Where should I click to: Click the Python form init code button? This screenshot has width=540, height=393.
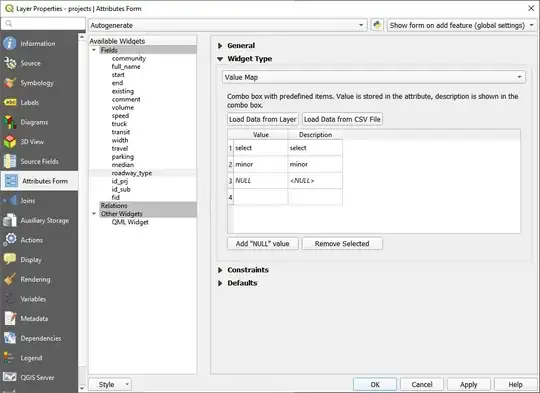tap(377, 25)
